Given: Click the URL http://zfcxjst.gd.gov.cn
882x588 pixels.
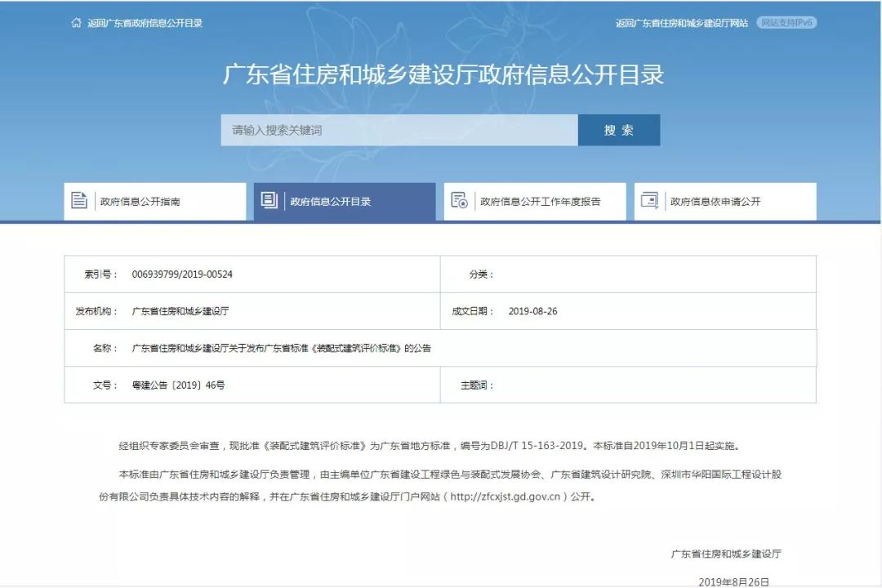Looking at the screenshot, I should coord(506,497).
